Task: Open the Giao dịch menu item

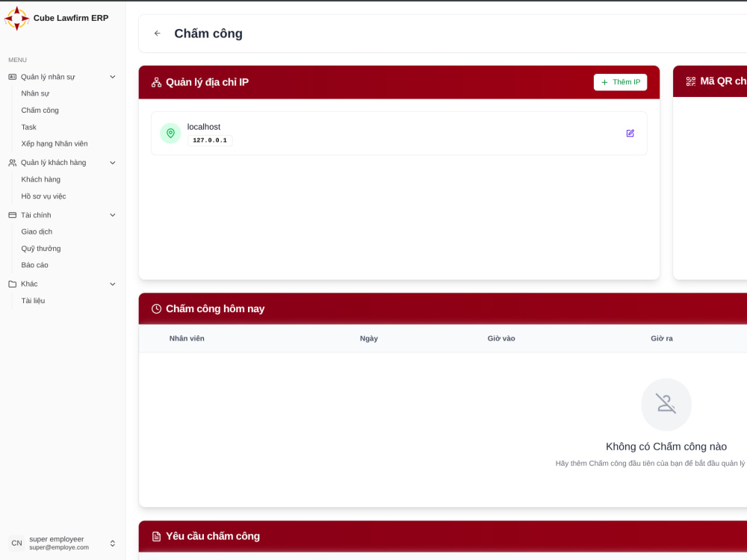Action: [x=37, y=231]
